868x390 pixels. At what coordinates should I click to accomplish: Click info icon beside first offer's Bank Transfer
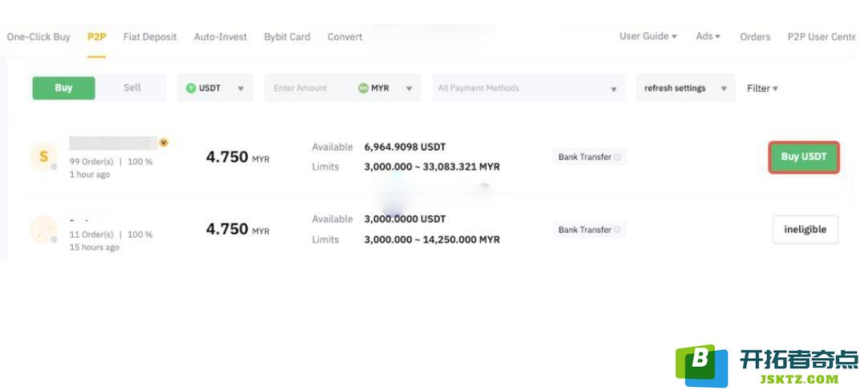617,157
